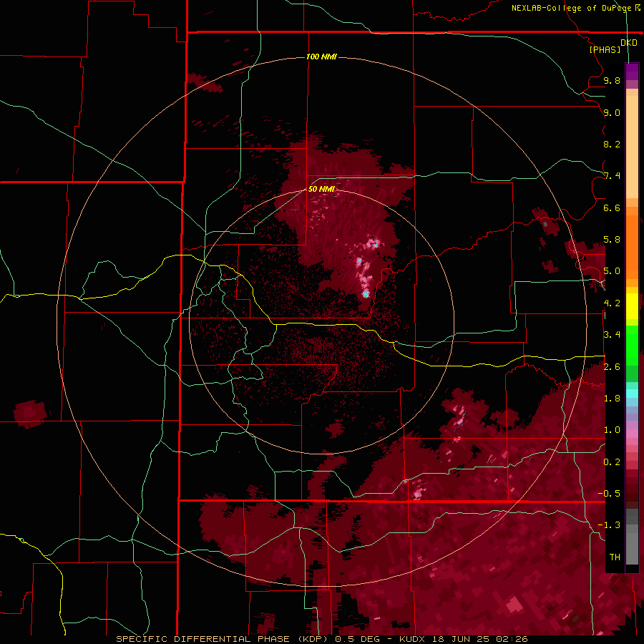Click the "0.5 DEG" elevation angle in the caption
Viewport: 644px width, 644px height.
(356, 639)
